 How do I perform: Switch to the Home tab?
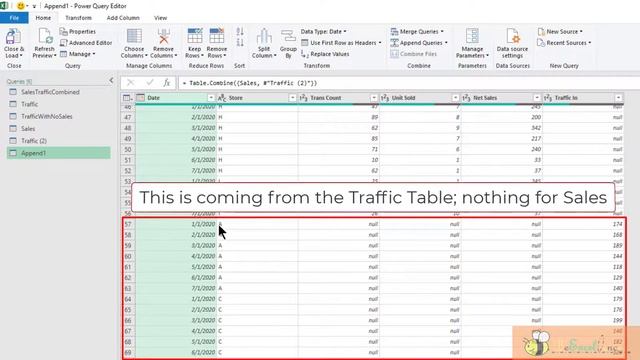43,18
